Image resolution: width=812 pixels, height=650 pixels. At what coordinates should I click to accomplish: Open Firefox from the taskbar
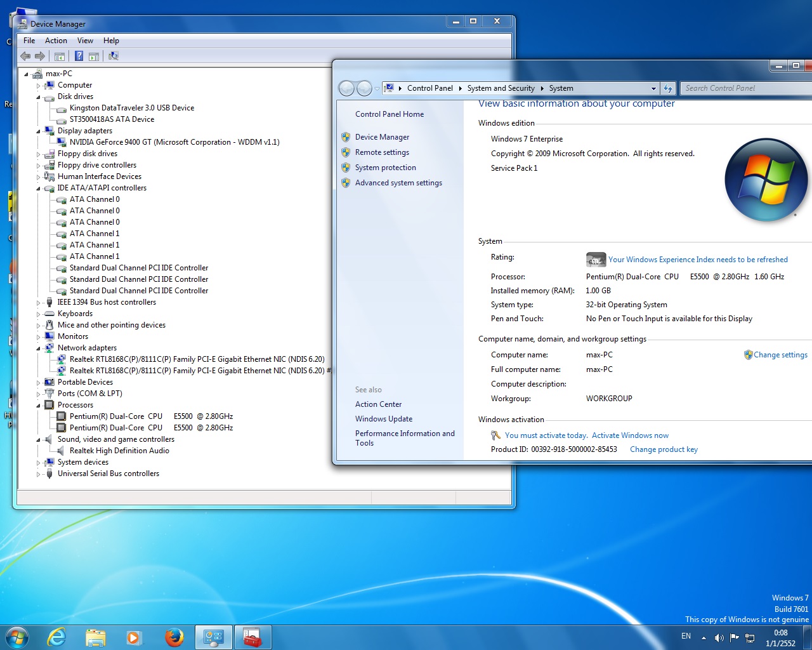[x=174, y=637]
